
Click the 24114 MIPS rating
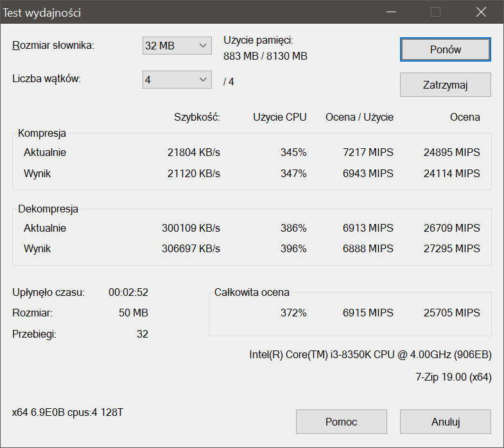(x=451, y=173)
